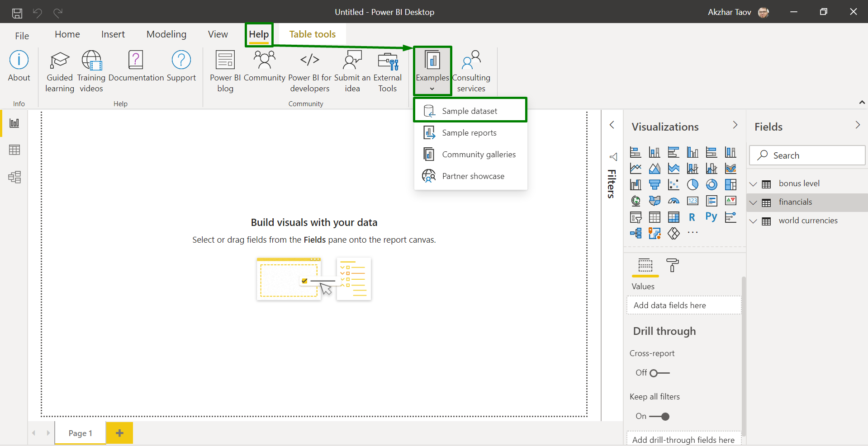868x446 pixels.
Task: Select the Page 1 tab
Action: pos(81,433)
